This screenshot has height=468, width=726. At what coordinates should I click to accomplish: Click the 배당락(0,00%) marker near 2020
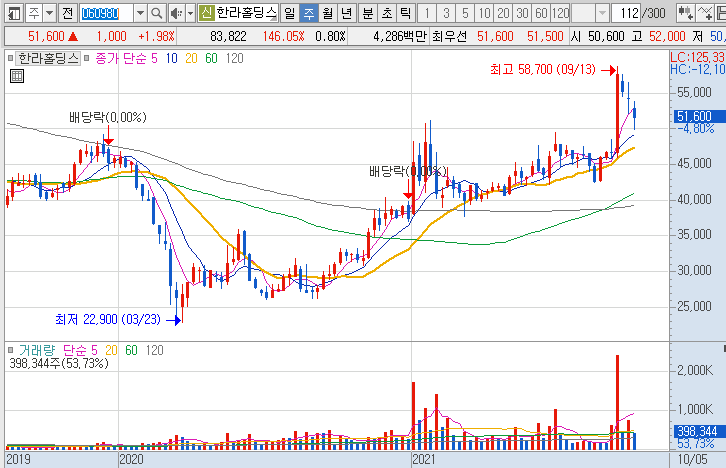pyautogui.click(x=107, y=118)
